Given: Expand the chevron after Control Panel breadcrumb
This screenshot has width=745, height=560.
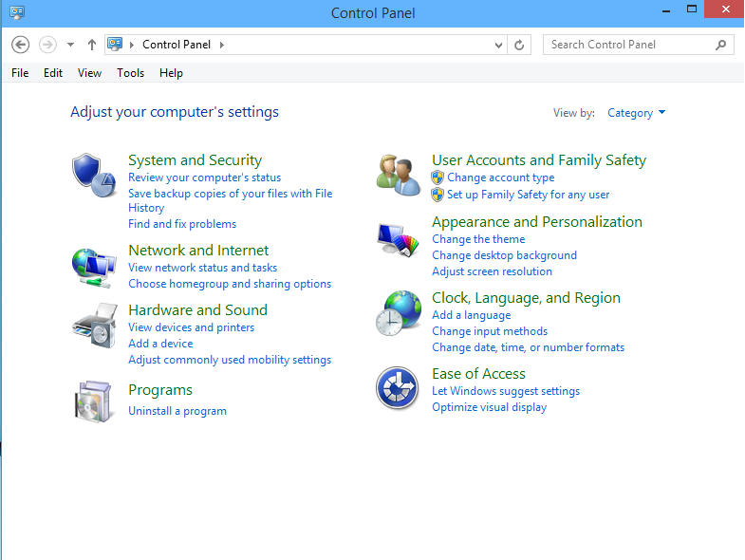Looking at the screenshot, I should point(222,45).
